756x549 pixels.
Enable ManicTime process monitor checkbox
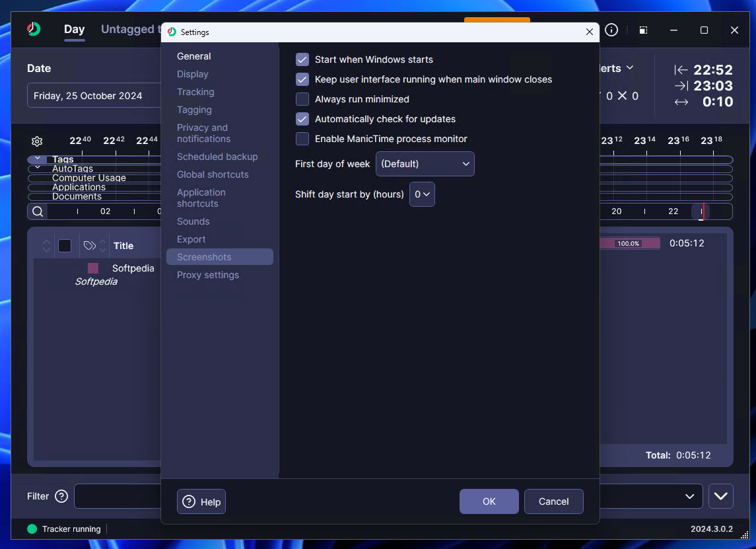(x=302, y=139)
